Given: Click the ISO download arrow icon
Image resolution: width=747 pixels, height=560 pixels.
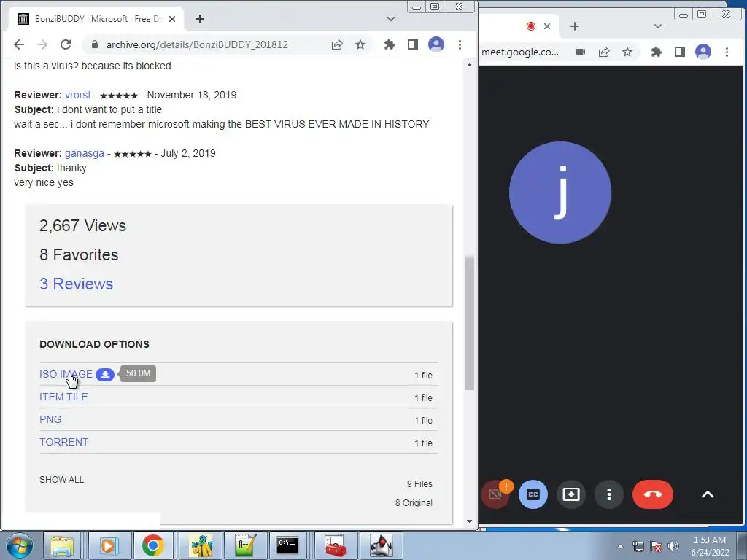Looking at the screenshot, I should (105, 375).
